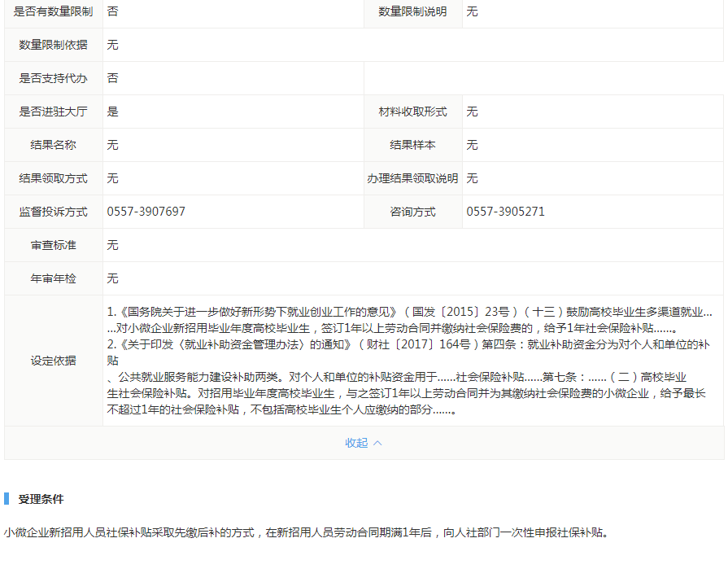Select the 材料收取形式 label cell
This screenshot has height=582, width=728.
coord(412,112)
